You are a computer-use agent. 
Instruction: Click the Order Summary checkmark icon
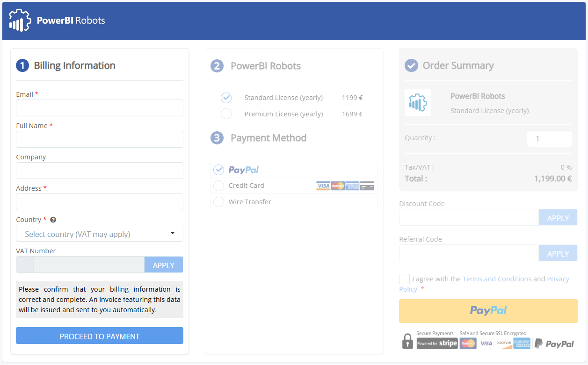[411, 65]
